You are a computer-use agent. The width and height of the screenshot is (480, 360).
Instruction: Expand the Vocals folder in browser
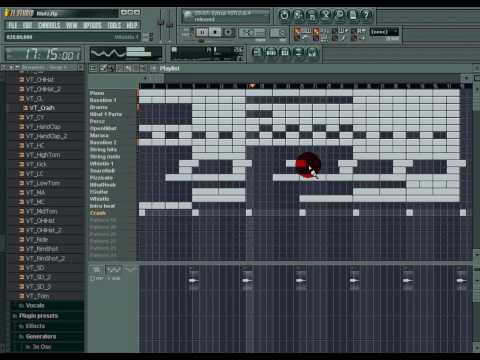click(x=35, y=305)
